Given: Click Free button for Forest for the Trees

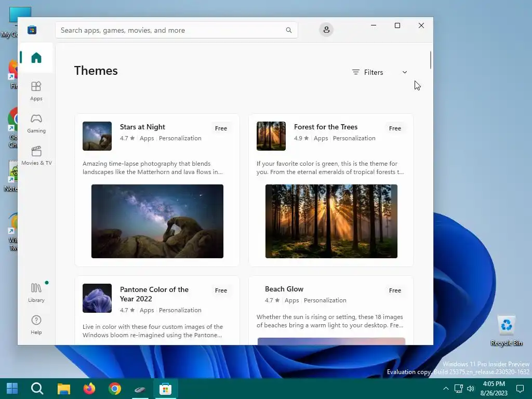Looking at the screenshot, I should pos(395,128).
